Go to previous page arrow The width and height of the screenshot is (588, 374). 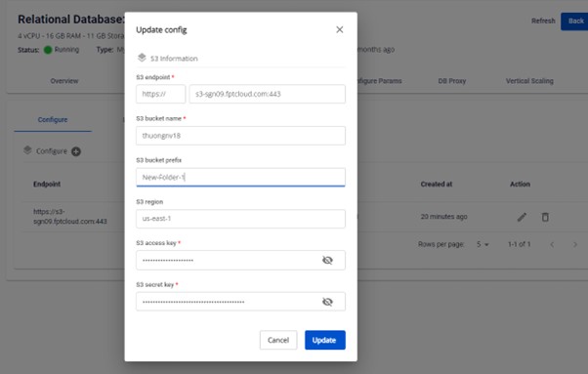[x=552, y=245]
